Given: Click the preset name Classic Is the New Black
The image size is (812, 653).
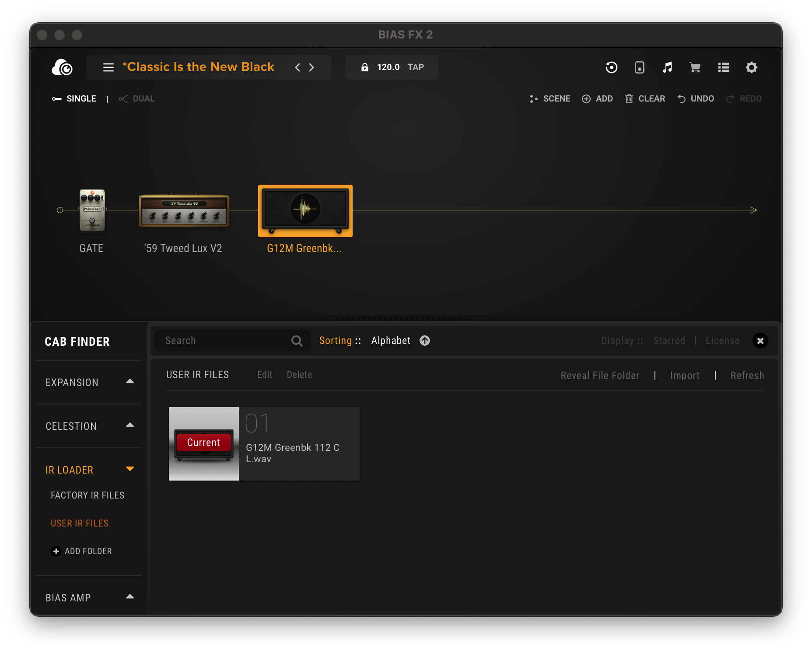Looking at the screenshot, I should pyautogui.click(x=198, y=67).
